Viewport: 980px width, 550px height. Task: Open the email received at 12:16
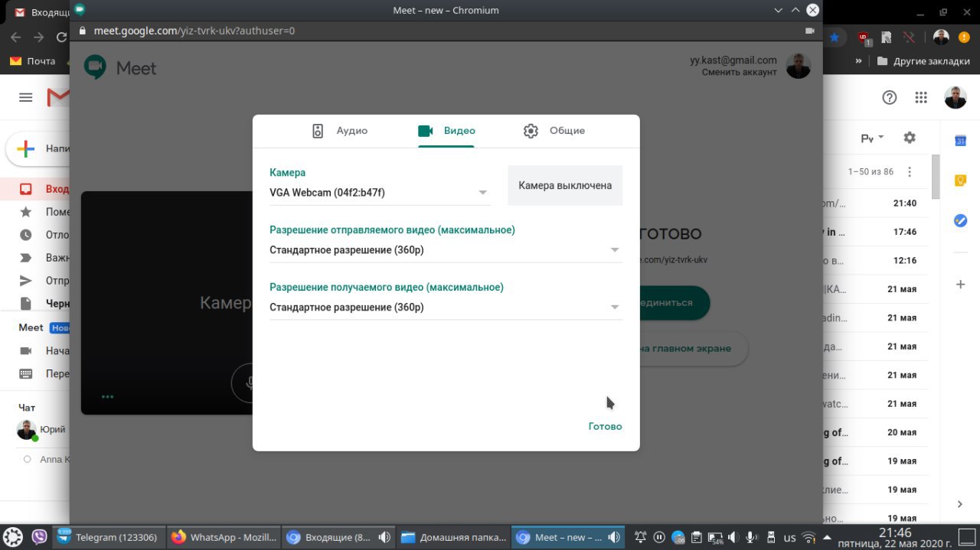pyautogui.click(x=876, y=260)
